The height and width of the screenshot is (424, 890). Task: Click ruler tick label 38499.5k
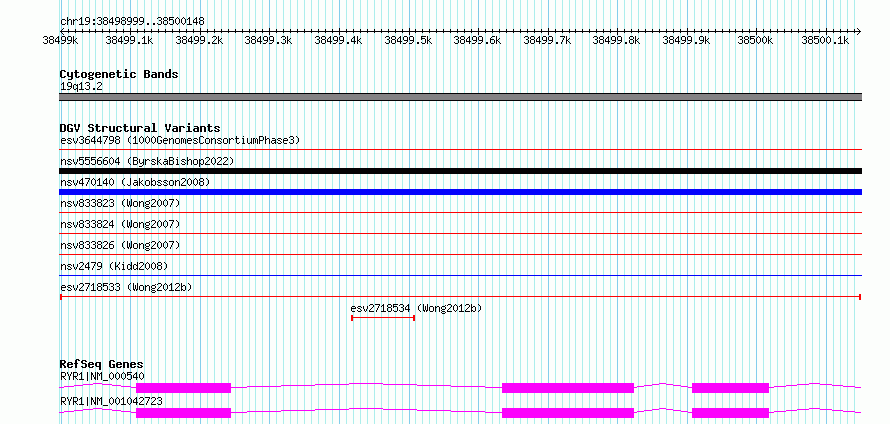(x=408, y=40)
